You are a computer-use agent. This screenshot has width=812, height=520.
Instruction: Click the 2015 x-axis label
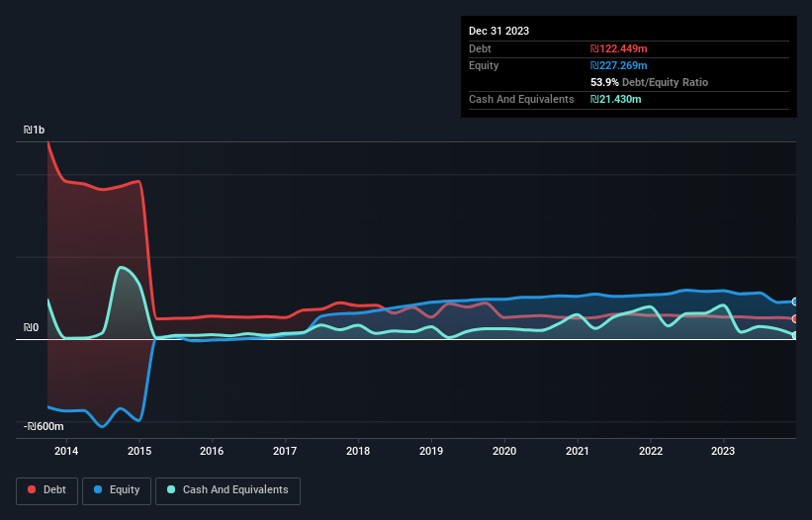139,451
